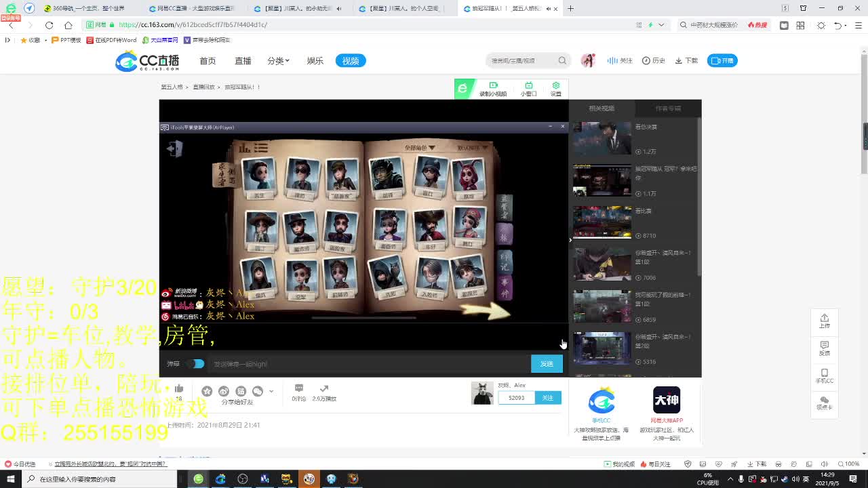Click the 直播回放 breadcrumb link
This screenshot has height=488, width=868.
[203, 87]
